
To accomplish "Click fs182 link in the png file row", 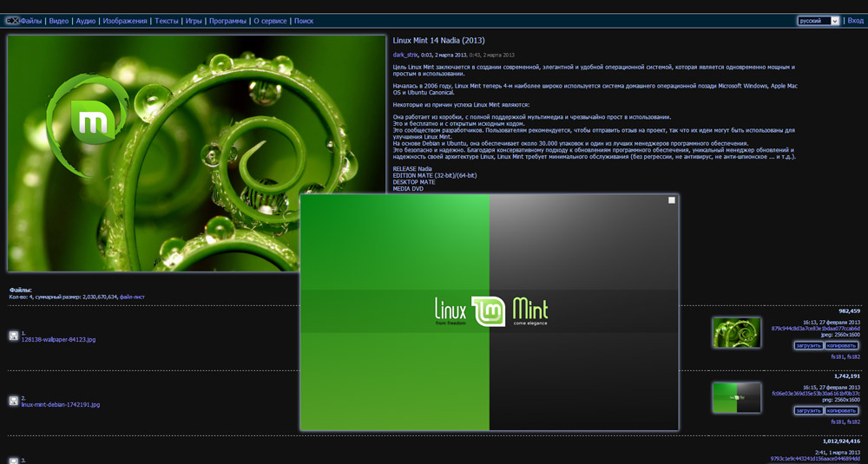I will coord(853,422).
